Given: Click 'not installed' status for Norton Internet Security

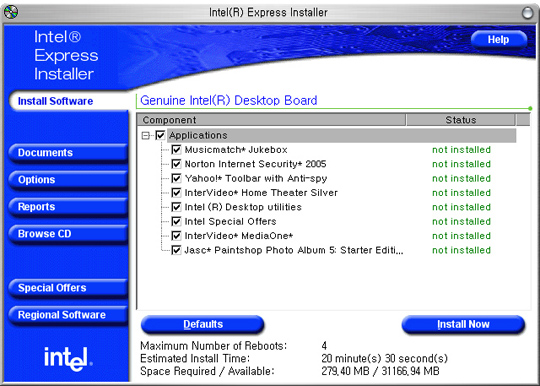Looking at the screenshot, I should 461,164.
